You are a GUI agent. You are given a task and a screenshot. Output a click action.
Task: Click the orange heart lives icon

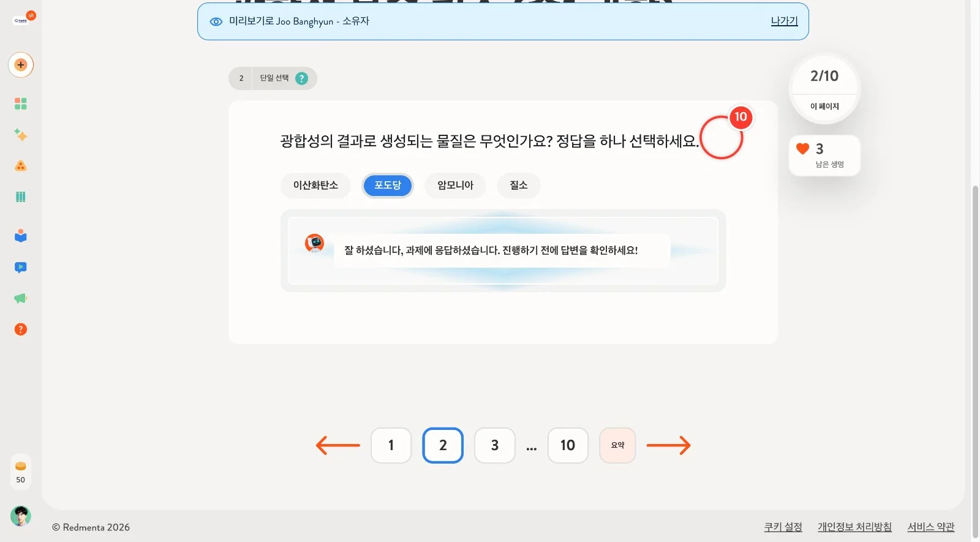(802, 149)
